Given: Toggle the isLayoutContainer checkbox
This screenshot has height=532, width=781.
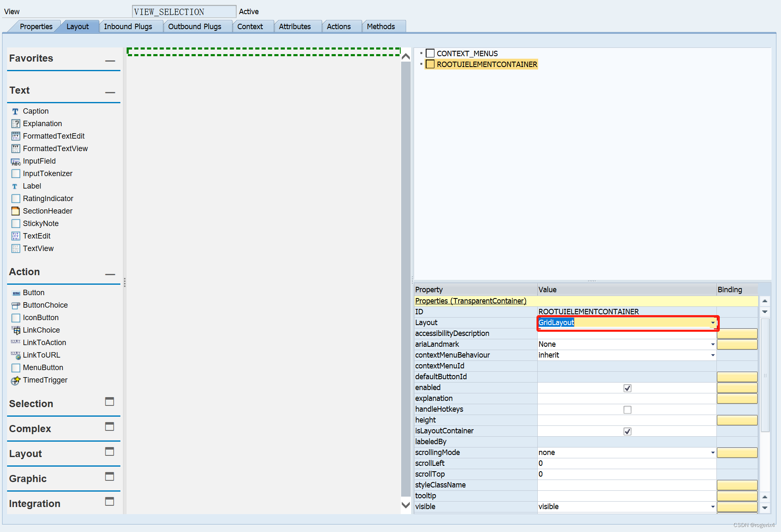Looking at the screenshot, I should [627, 431].
